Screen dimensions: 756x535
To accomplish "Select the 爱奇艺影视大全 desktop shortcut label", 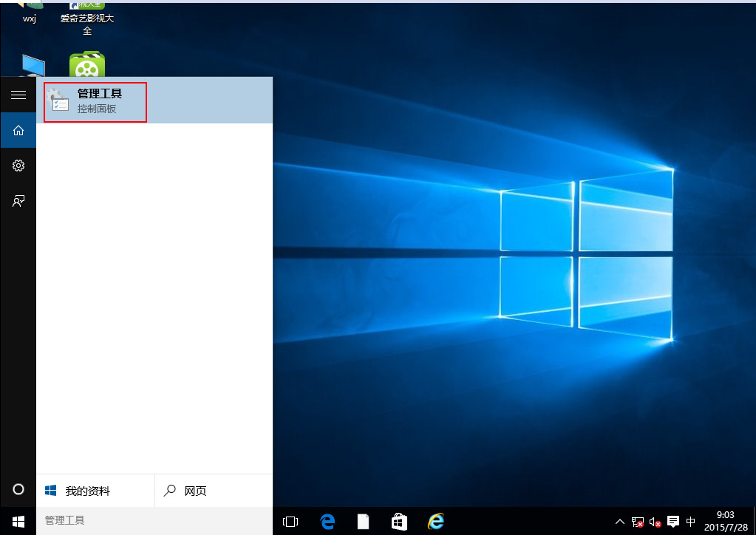I will (86, 24).
